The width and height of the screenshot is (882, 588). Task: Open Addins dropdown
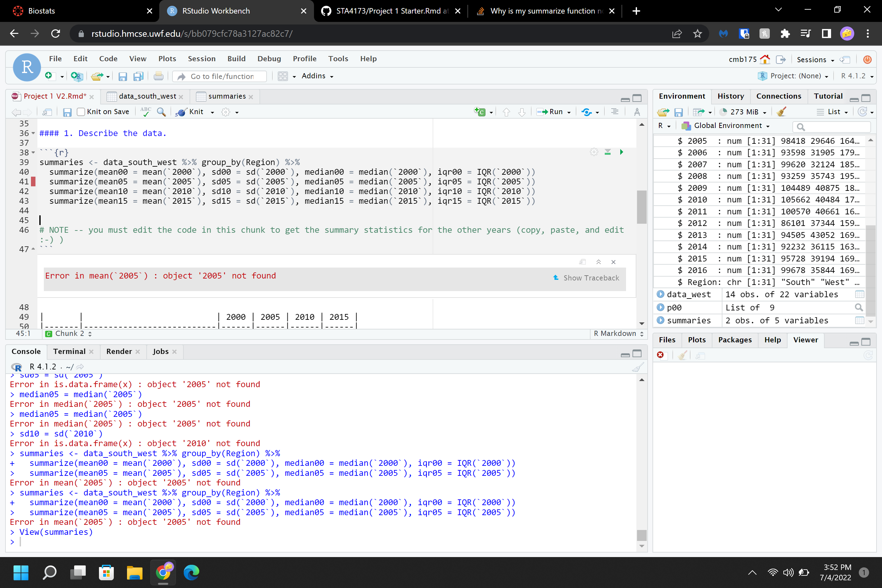tap(317, 76)
